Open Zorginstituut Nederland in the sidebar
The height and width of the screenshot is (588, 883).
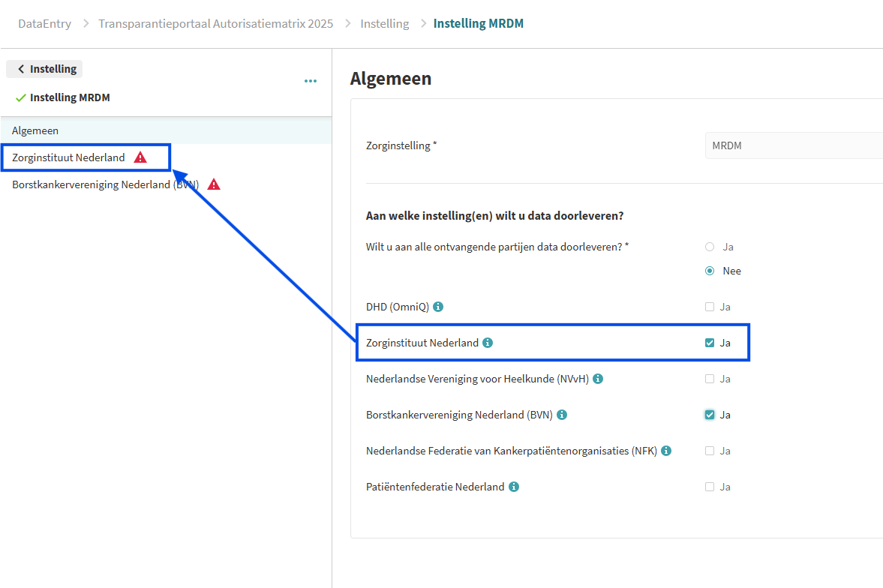coord(68,157)
